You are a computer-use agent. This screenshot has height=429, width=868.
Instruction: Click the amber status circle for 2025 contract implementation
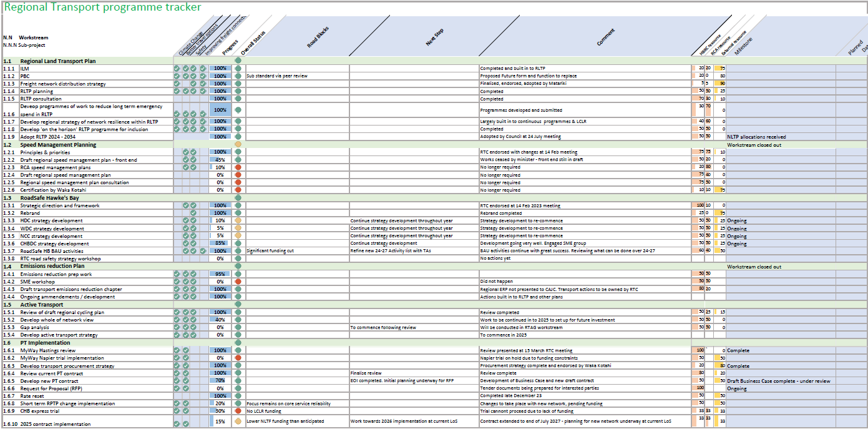[238, 422]
